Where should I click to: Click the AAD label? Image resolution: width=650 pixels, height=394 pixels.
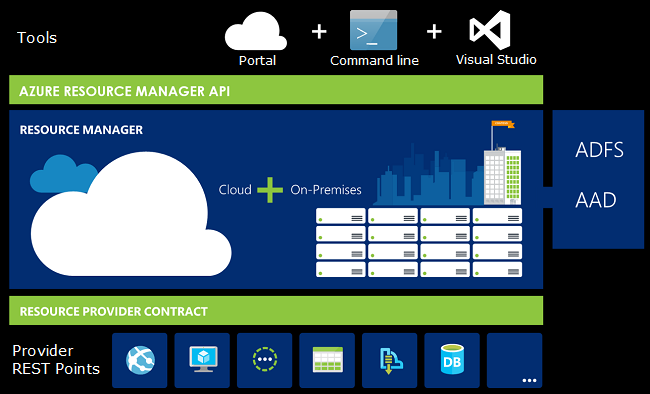[x=596, y=200]
